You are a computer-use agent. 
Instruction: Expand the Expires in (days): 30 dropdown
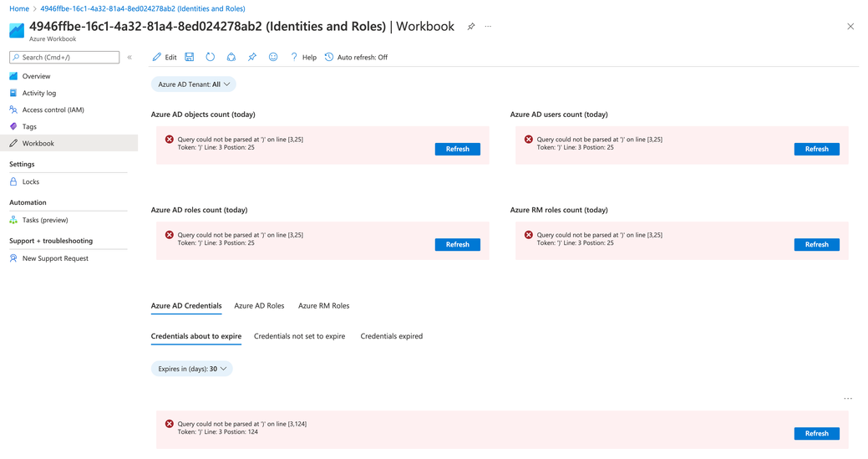192,369
